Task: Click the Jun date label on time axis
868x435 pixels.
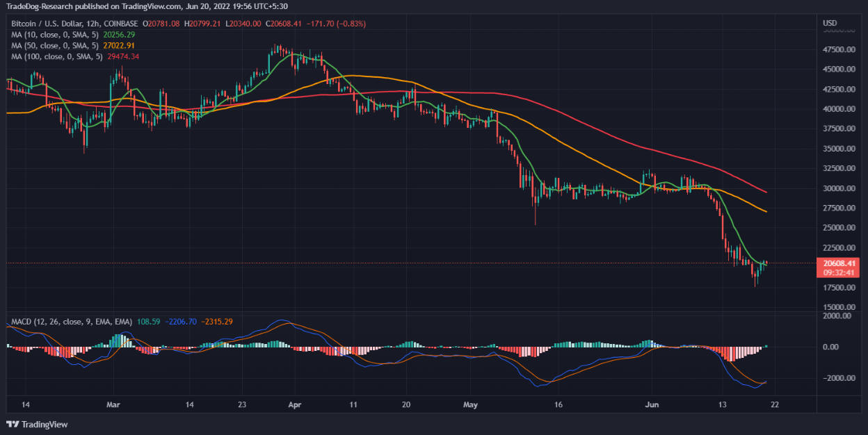Action: pyautogui.click(x=650, y=404)
